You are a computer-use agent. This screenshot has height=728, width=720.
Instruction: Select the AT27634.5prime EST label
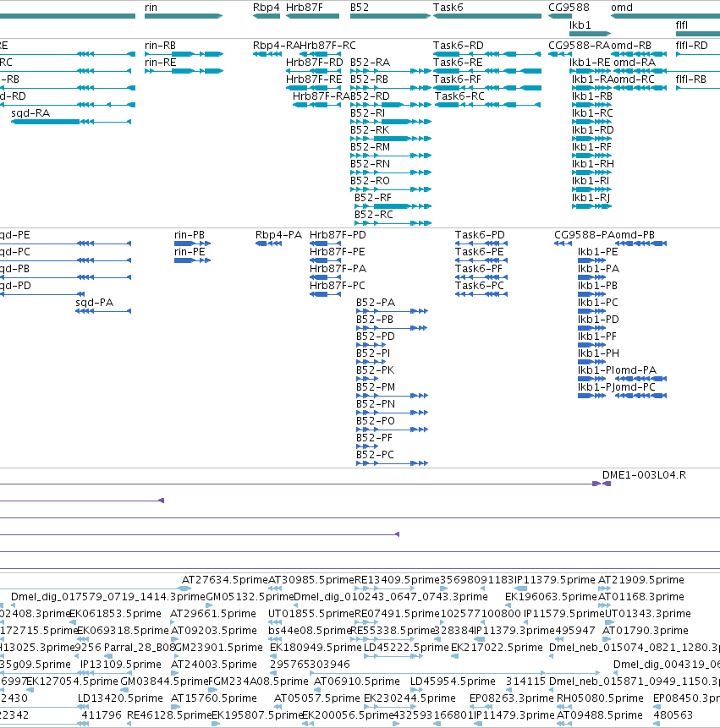[225, 580]
